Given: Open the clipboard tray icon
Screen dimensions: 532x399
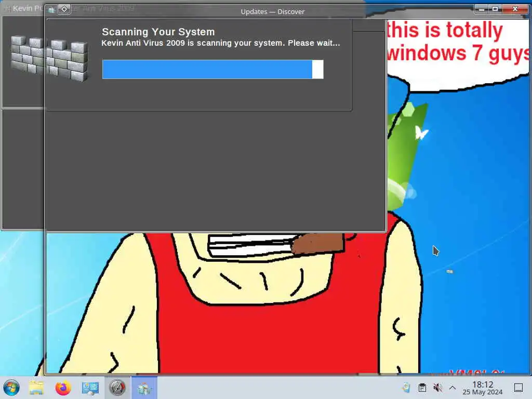Looking at the screenshot, I should tap(422, 388).
